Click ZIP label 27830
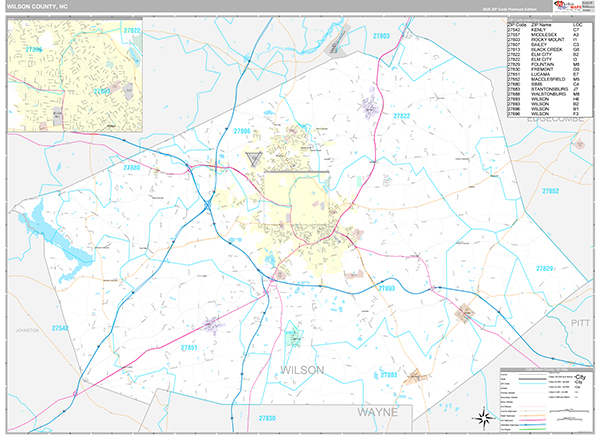The image size is (600, 435). [x=267, y=418]
